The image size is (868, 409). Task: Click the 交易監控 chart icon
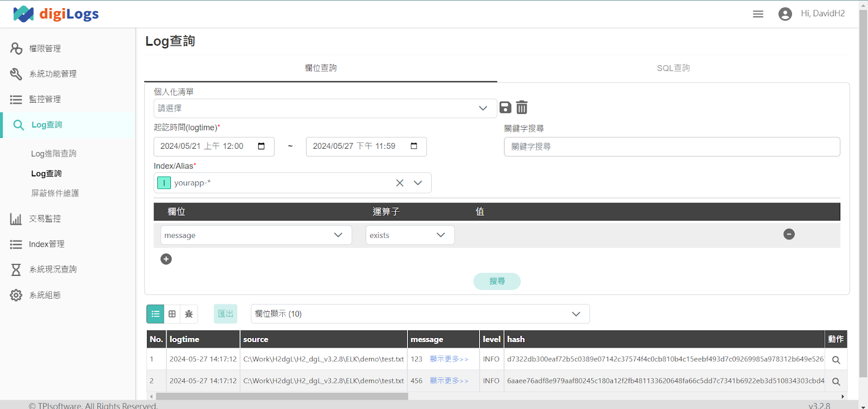(16, 219)
